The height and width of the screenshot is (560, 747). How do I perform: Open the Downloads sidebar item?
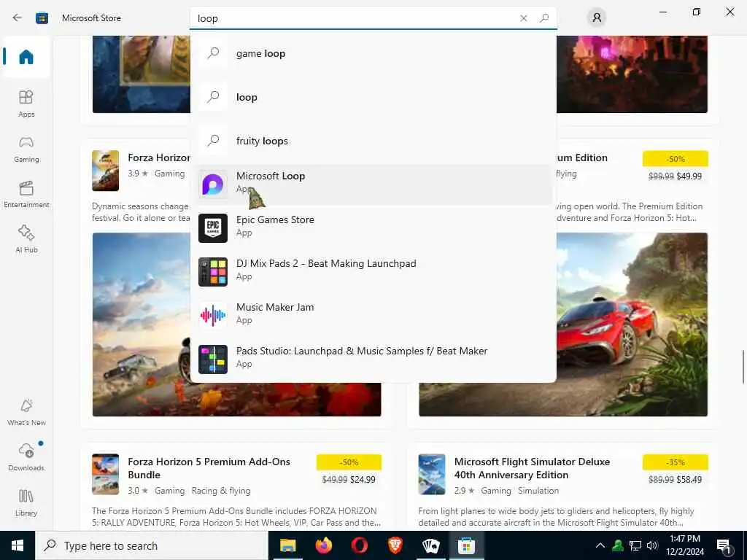[26, 457]
